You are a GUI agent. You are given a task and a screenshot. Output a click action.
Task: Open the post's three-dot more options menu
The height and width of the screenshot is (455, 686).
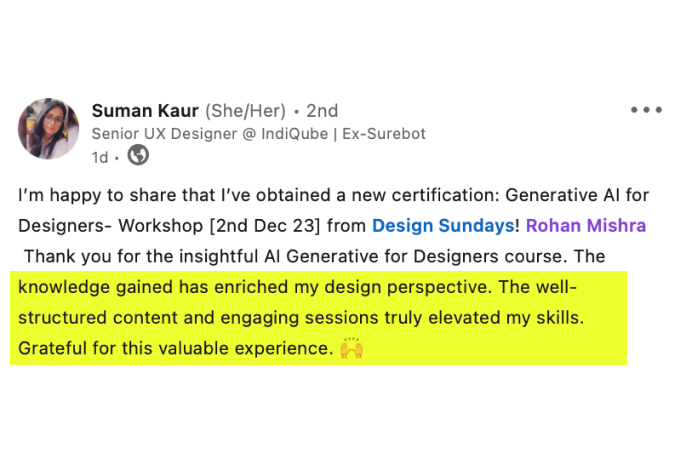click(646, 110)
